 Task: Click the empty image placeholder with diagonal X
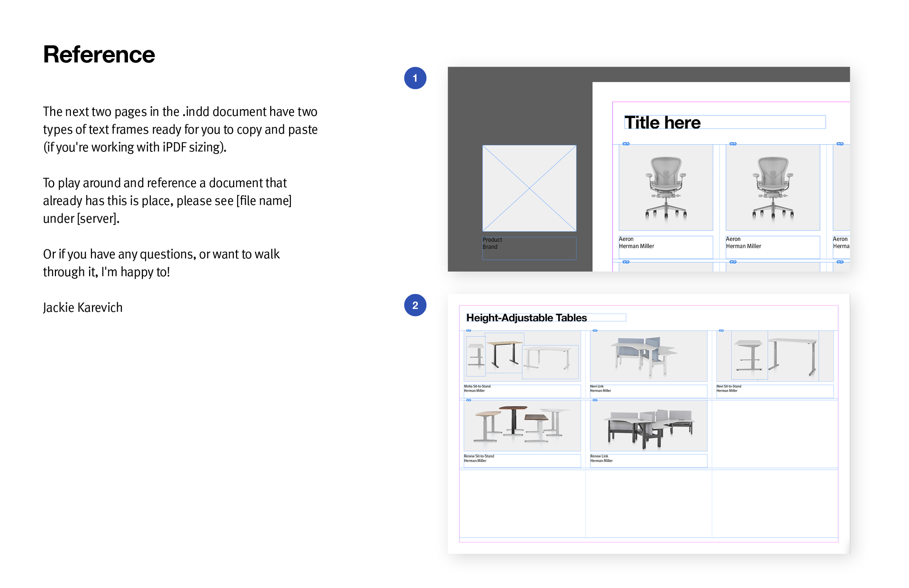pos(529,188)
